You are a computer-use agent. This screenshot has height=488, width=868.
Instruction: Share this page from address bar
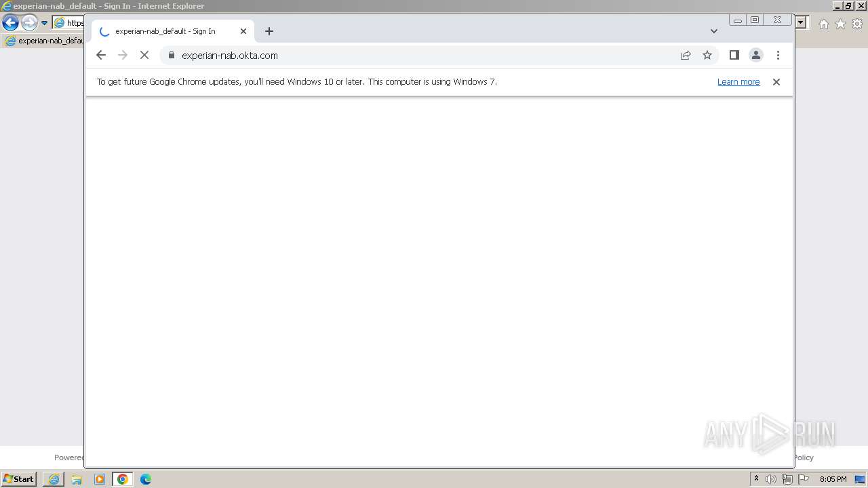(x=686, y=56)
